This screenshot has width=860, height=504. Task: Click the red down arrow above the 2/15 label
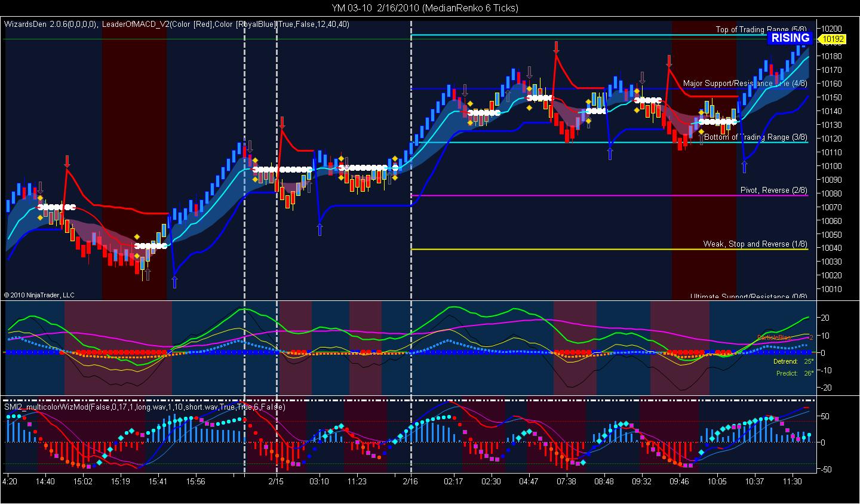(282, 122)
